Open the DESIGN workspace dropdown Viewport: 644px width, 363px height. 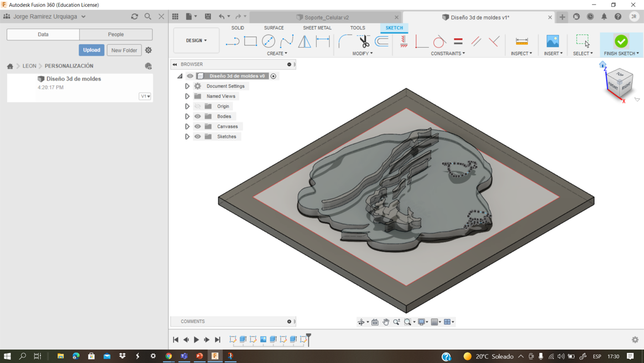coord(196,40)
